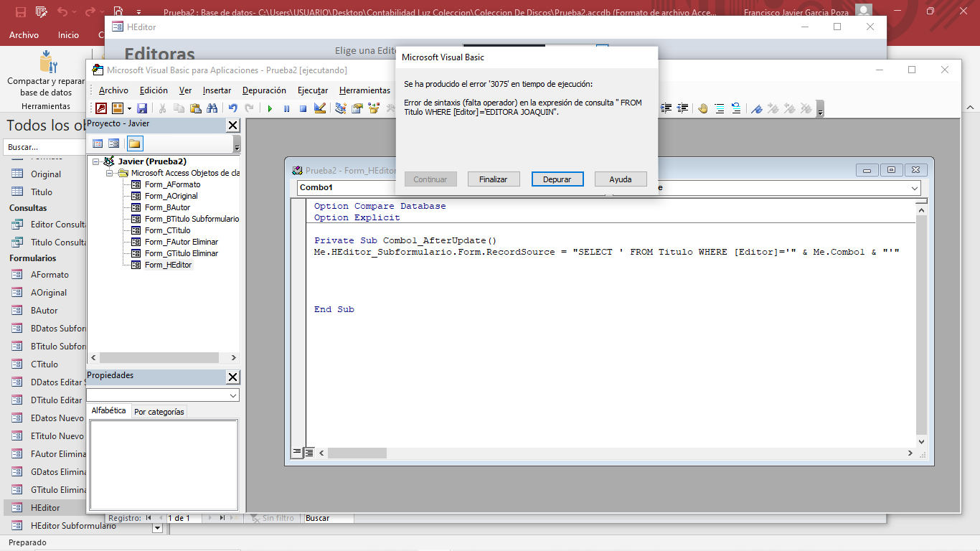The height and width of the screenshot is (551, 980).
Task: Open the Propiedades object dropdown
Action: (233, 395)
